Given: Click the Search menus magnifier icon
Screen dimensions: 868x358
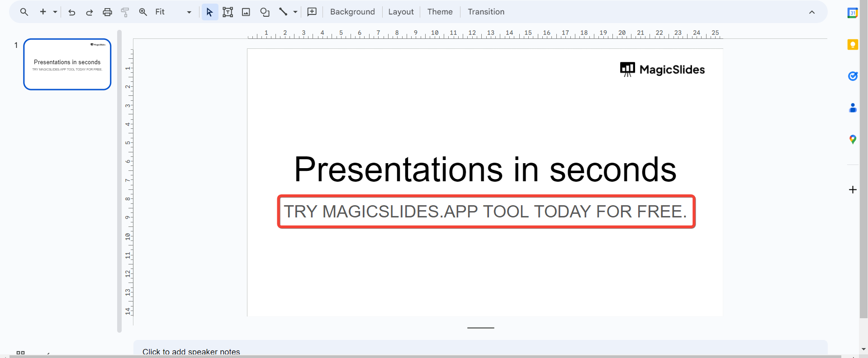Looking at the screenshot, I should pos(24,12).
